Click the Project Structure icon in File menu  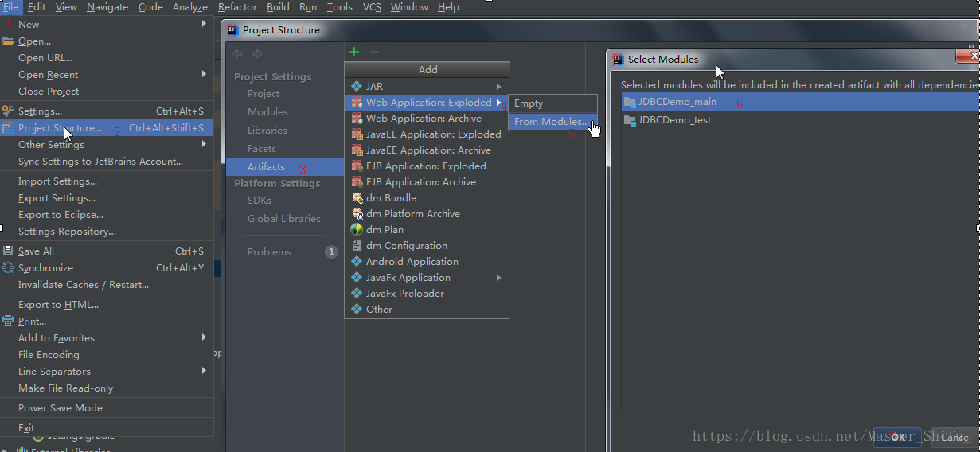click(x=9, y=127)
